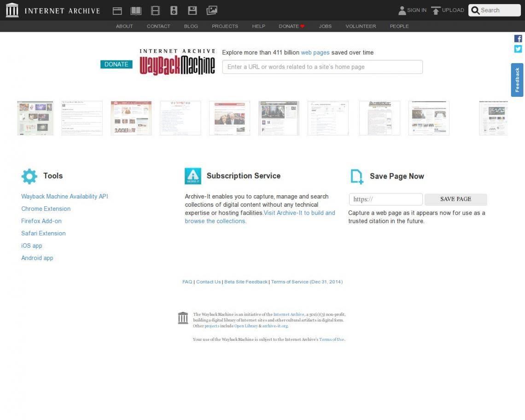The image size is (525, 420).
Task: Click the teal DONATE button
Action: tap(116, 64)
